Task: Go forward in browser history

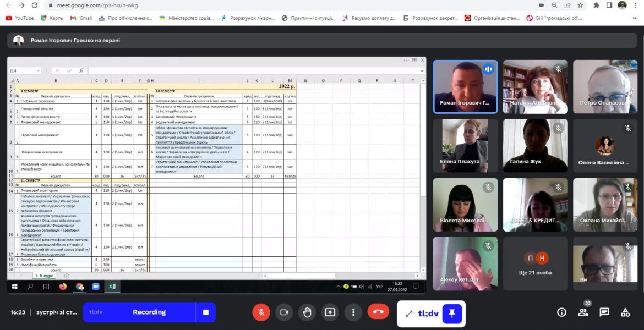Action: pos(22,5)
